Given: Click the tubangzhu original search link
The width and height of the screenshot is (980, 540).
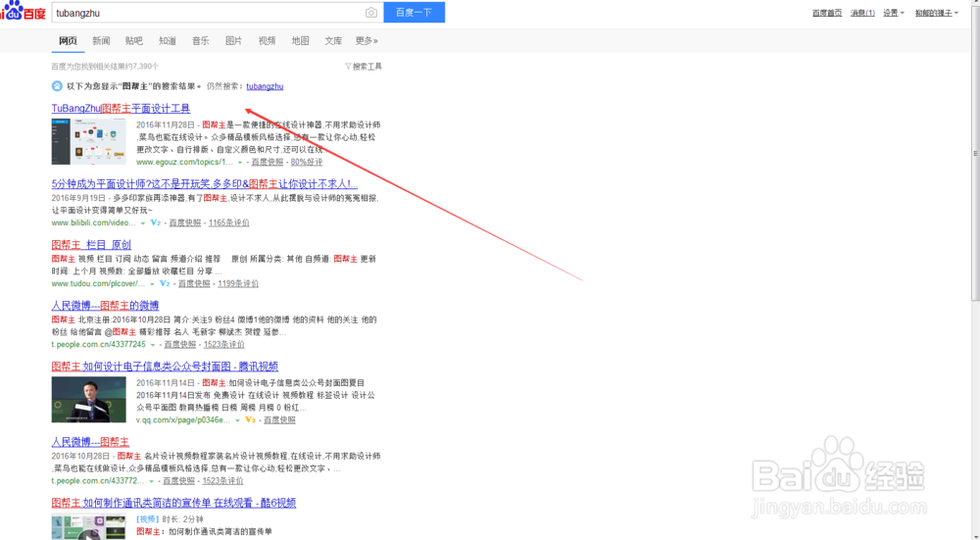Looking at the screenshot, I should pos(265,86).
